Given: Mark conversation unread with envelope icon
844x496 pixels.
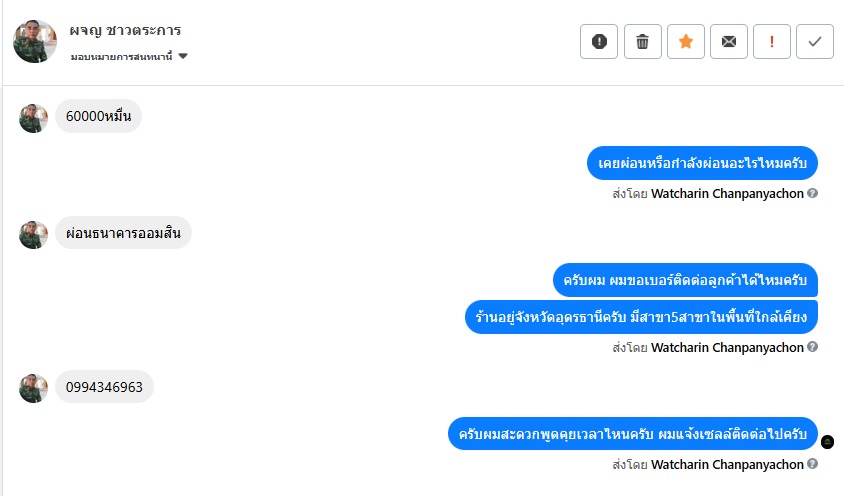Looking at the screenshot, I should point(728,41).
